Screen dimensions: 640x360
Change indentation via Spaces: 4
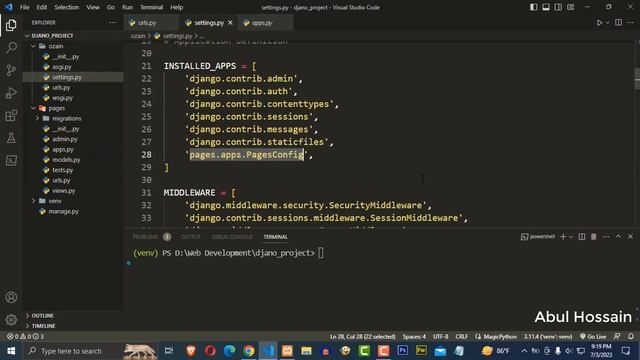(x=414, y=336)
